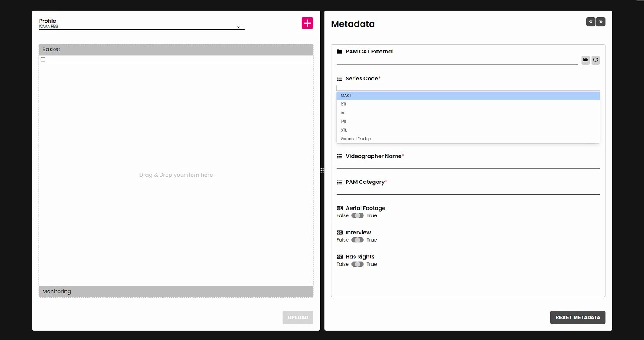Click the list icon beside Videographer Name
Viewport: 644px width, 340px height.
(x=339, y=156)
